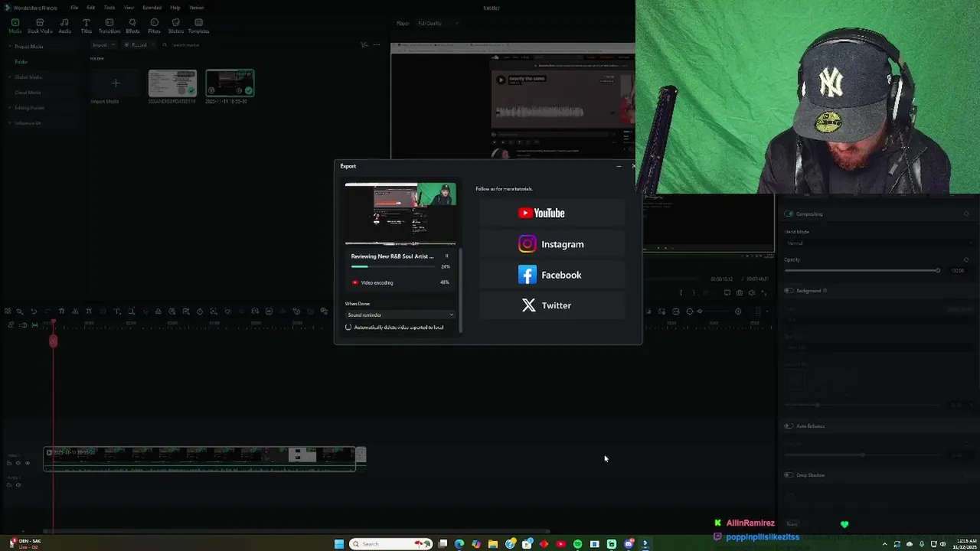This screenshot has height=551, width=980.
Task: Toggle the Background switch in properties panel
Action: [789, 291]
